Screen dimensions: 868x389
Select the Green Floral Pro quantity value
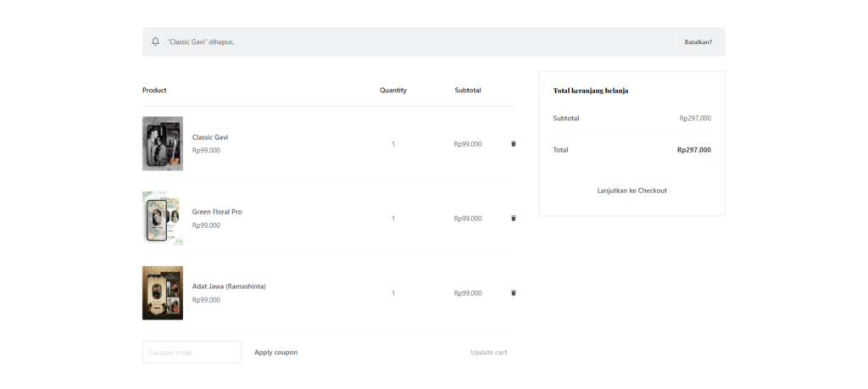pos(392,219)
